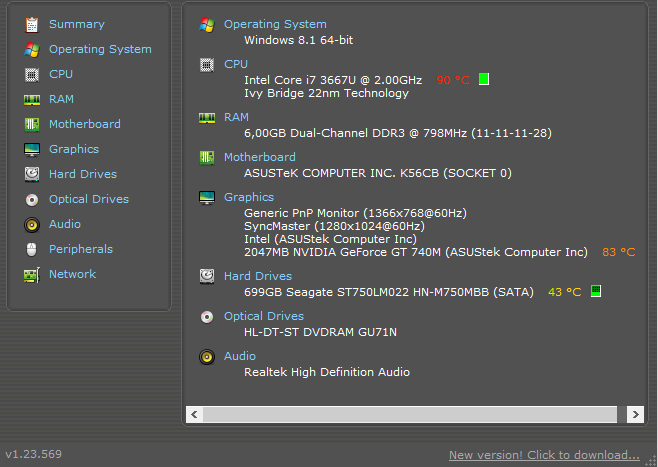This screenshot has height=467, width=658.
Task: Click the Motherboard icon in main panel
Action: [x=207, y=158]
